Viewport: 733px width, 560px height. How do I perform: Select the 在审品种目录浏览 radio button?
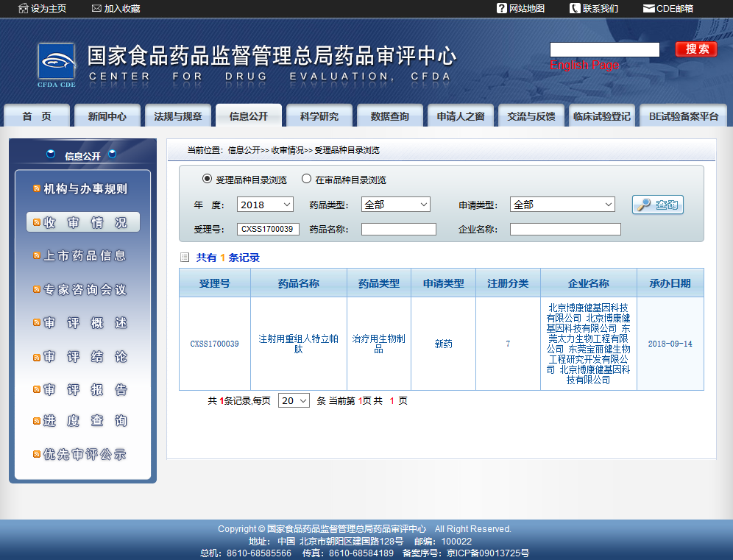coord(306,179)
